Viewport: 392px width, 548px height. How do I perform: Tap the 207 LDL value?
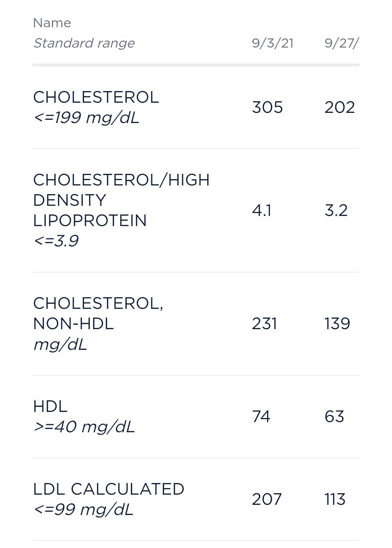click(267, 499)
